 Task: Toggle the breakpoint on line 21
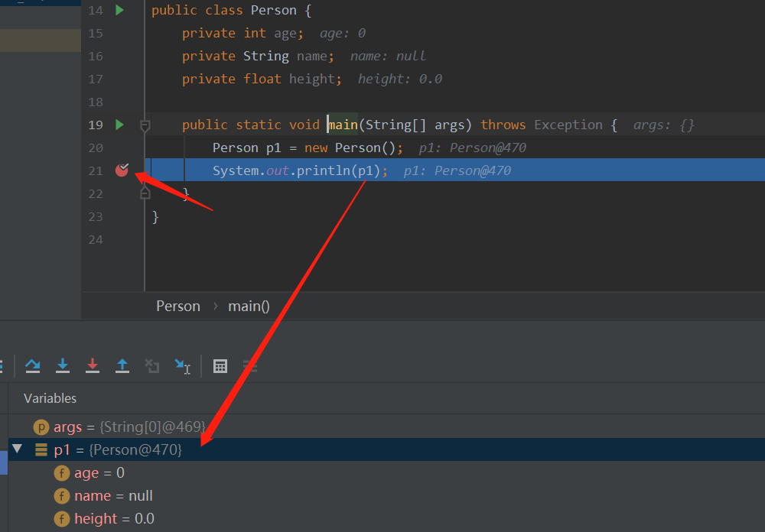[x=122, y=170]
